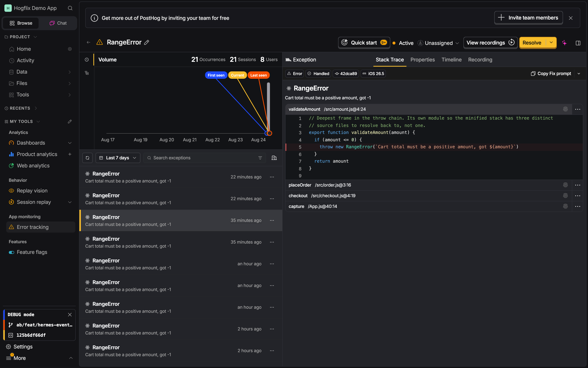Click the View recordings button
Image resolution: width=588 pixels, height=368 pixels.
coord(490,43)
